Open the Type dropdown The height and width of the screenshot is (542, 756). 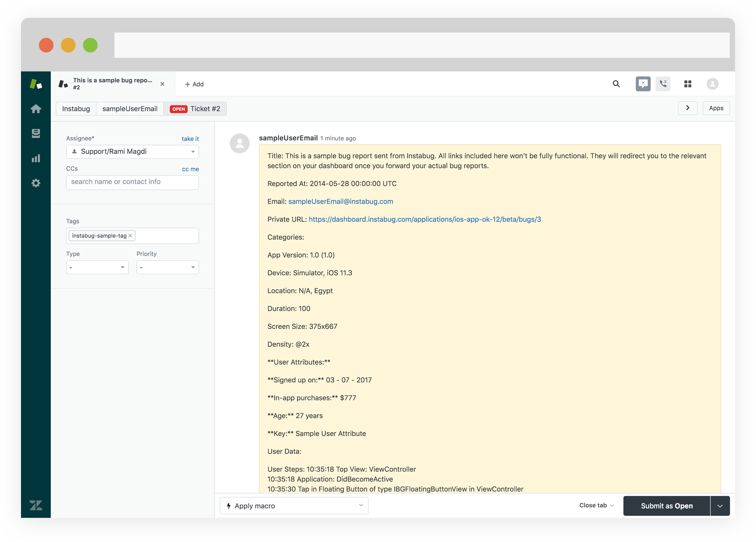pos(97,267)
